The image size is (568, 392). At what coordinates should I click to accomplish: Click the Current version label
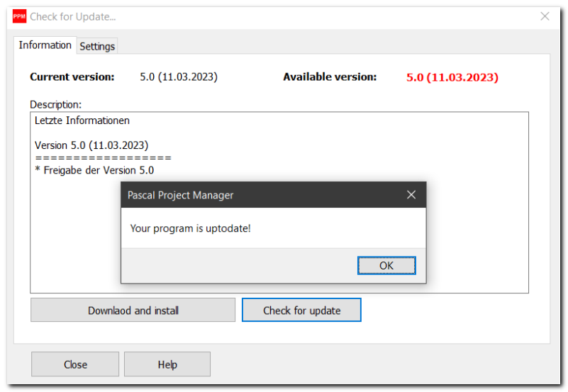tap(72, 77)
